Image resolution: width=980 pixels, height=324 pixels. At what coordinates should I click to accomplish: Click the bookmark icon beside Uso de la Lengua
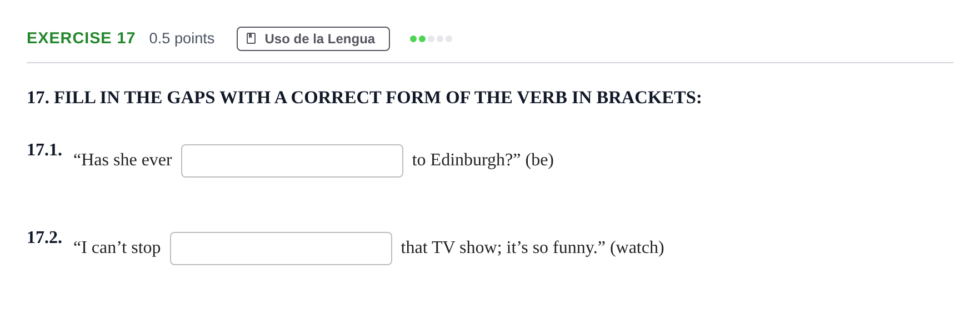click(251, 38)
